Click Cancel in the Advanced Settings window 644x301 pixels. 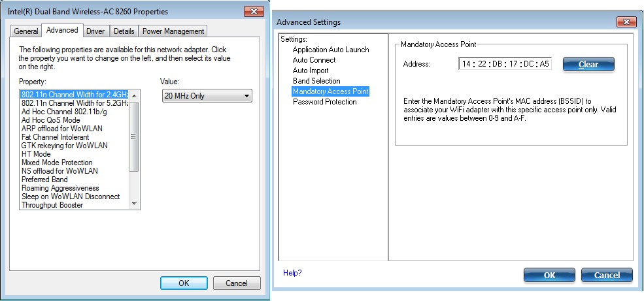[x=607, y=275]
